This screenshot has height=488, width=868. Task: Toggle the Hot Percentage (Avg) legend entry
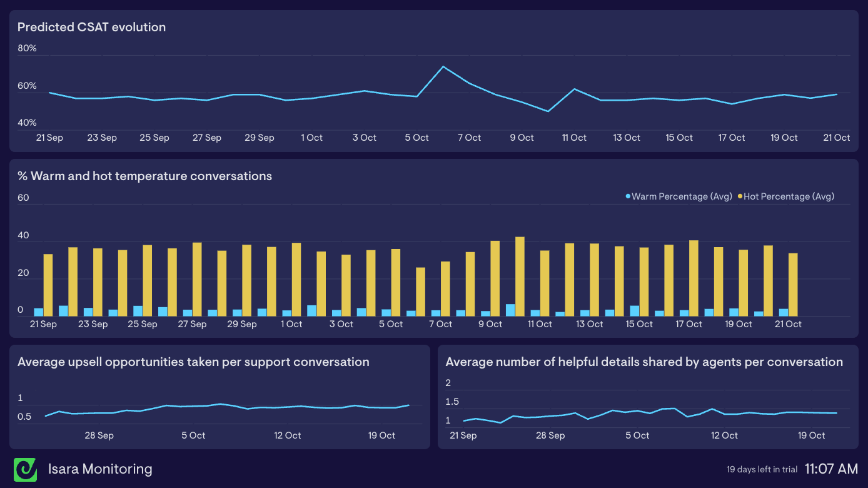click(x=787, y=196)
